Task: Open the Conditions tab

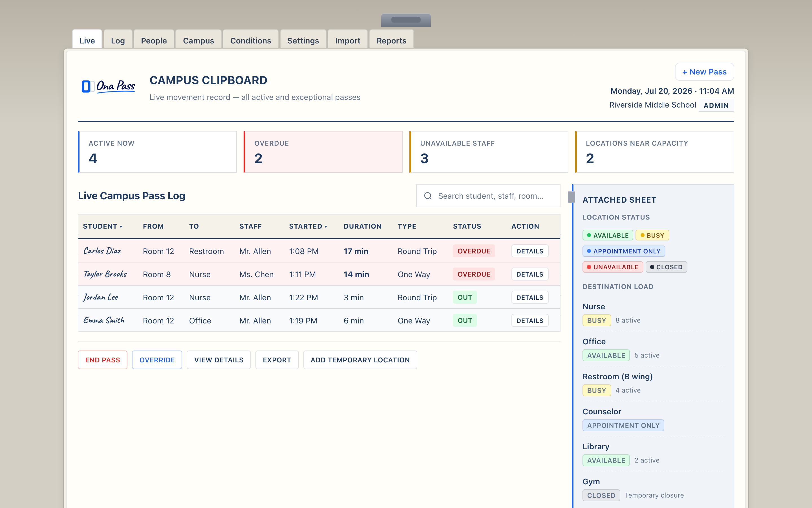Action: pyautogui.click(x=251, y=40)
